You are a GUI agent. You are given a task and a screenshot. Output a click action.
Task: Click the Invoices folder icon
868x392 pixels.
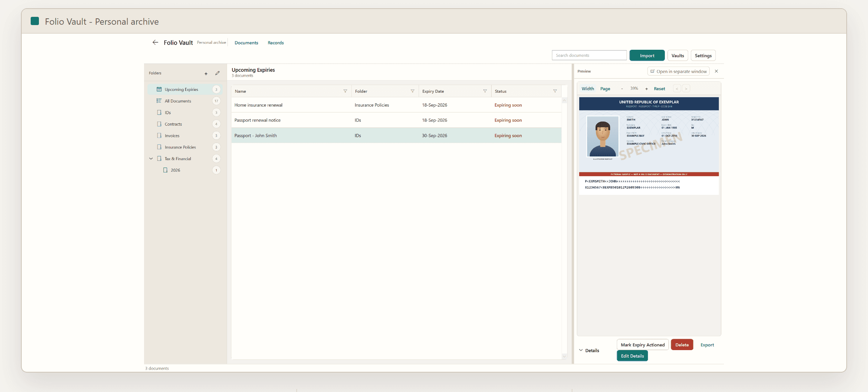pos(159,136)
